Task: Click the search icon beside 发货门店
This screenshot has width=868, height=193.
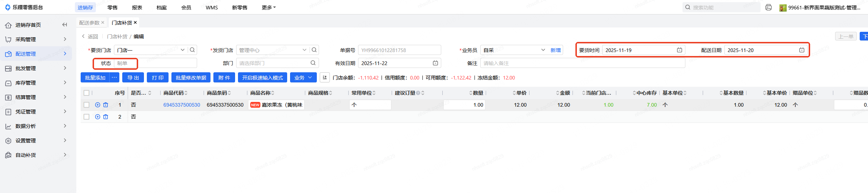Action: (314, 50)
